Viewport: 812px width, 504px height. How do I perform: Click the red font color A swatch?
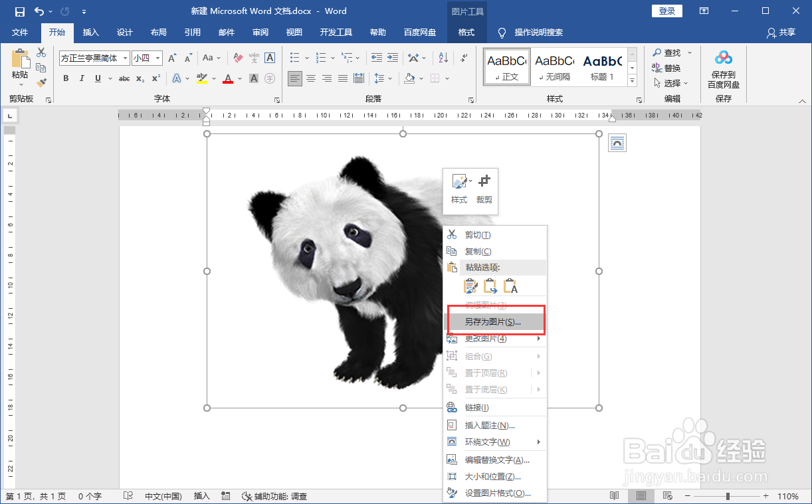click(228, 78)
